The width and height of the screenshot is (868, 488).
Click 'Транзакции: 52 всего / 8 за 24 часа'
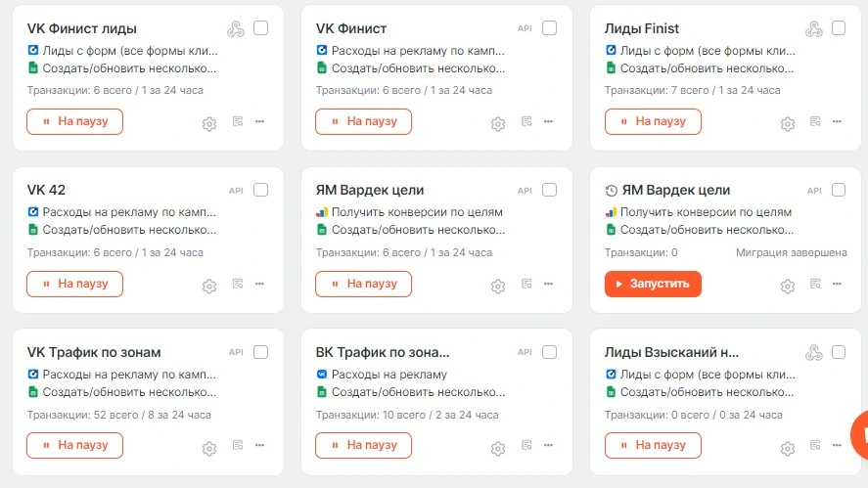[119, 415]
